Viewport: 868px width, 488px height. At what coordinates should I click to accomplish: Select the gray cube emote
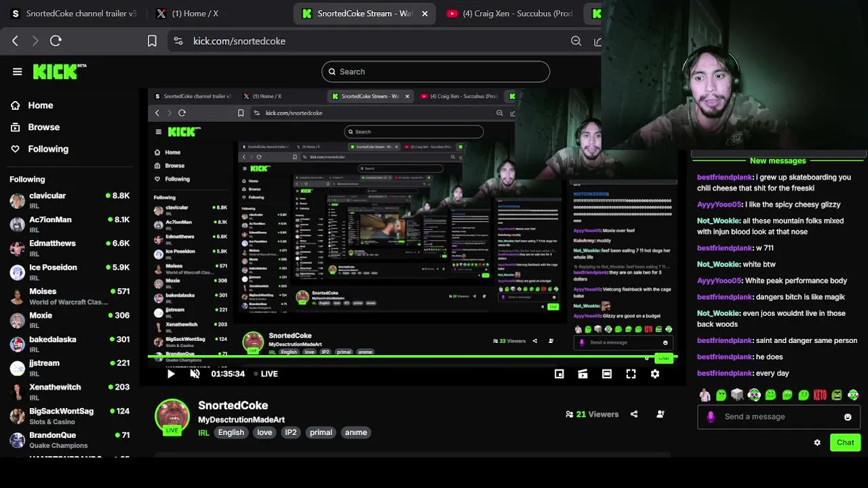click(737, 395)
